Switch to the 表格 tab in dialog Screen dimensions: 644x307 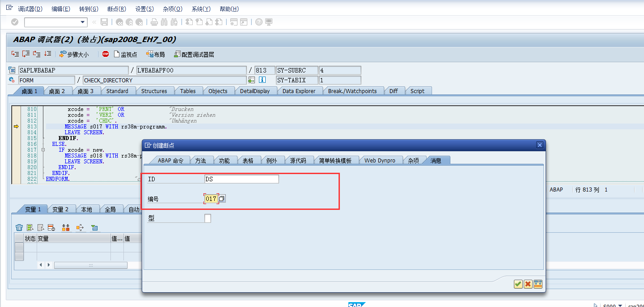249,160
